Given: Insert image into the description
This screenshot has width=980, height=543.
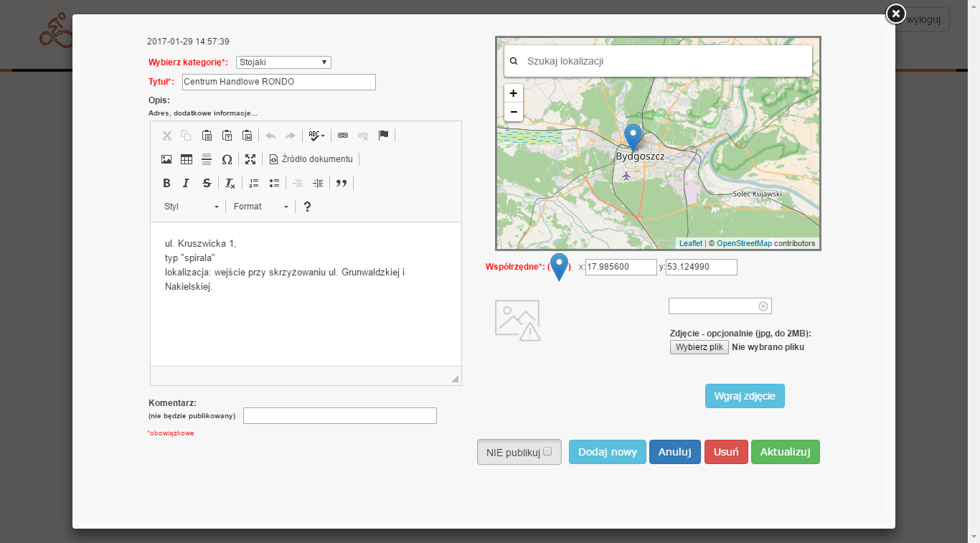Looking at the screenshot, I should (x=166, y=159).
